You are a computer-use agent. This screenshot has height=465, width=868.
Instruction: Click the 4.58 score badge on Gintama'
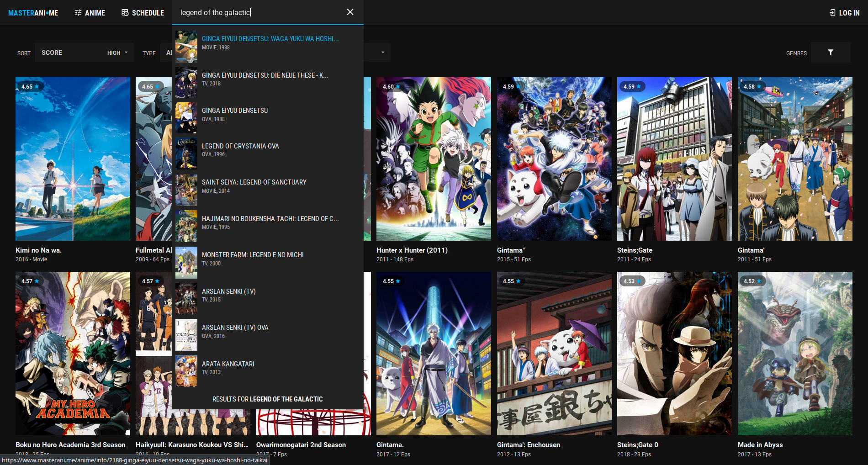pos(752,86)
